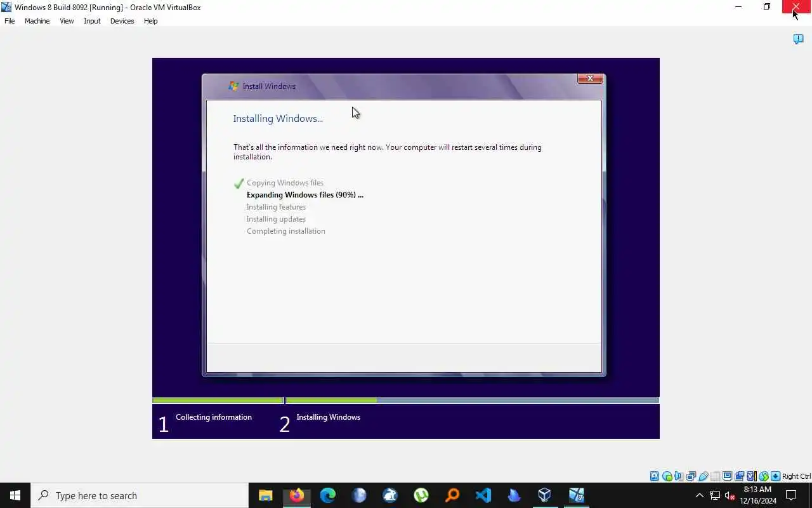This screenshot has width=812, height=508.
Task: Click the Right Ctrl host key label
Action: 796,476
